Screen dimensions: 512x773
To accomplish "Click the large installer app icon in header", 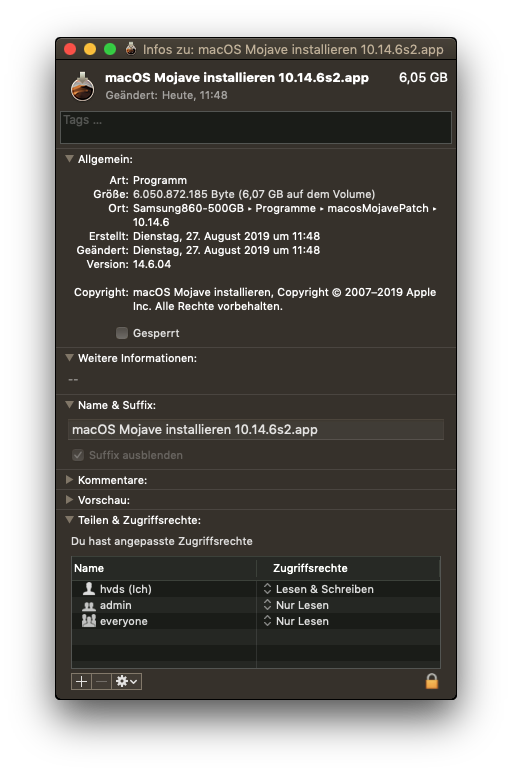I will [82, 87].
